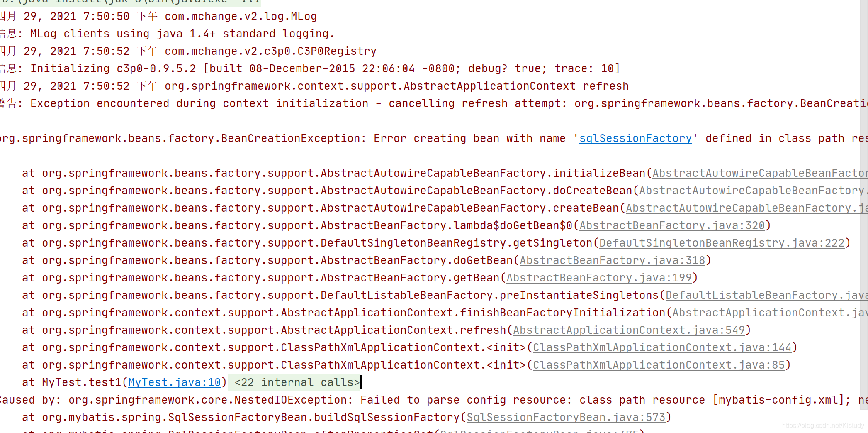Open AbstractBeanFactory.java:318 link
868x433 pixels.
click(613, 260)
